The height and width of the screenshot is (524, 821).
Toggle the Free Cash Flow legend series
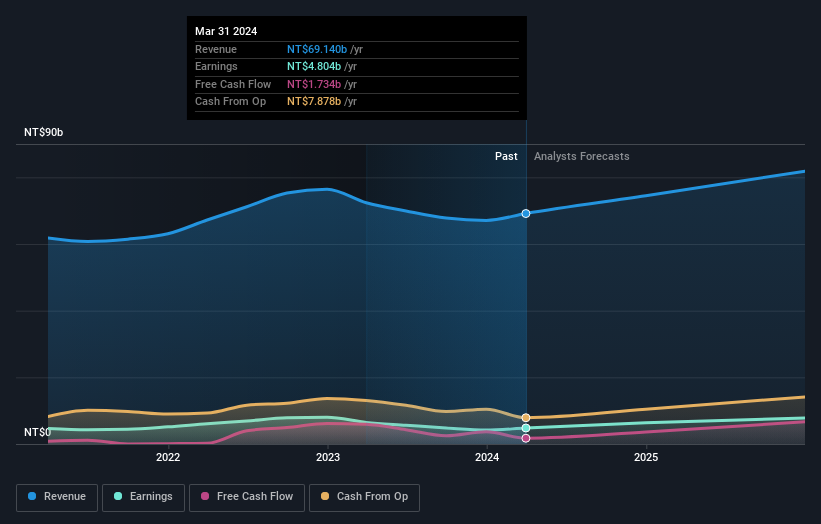click(x=247, y=497)
